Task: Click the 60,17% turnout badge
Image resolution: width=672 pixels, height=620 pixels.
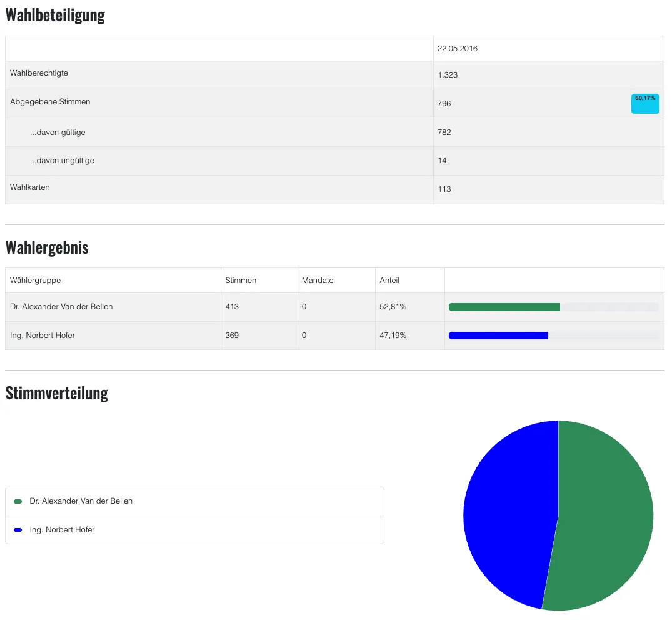Action: pyautogui.click(x=645, y=104)
